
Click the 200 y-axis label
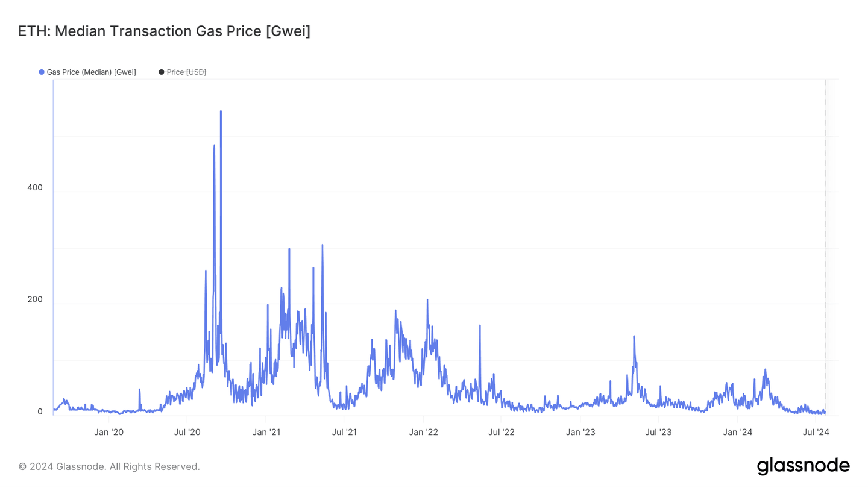pos(35,300)
